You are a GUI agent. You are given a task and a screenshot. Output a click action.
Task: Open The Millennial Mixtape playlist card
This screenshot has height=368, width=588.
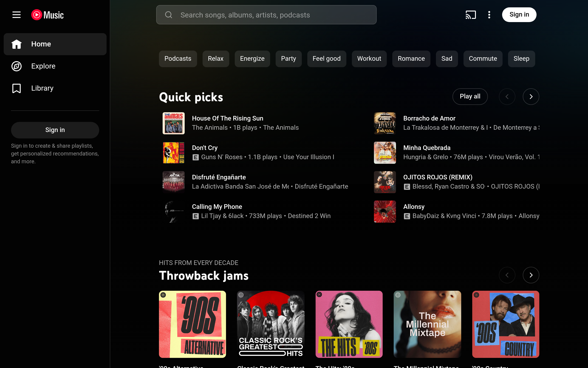427,324
